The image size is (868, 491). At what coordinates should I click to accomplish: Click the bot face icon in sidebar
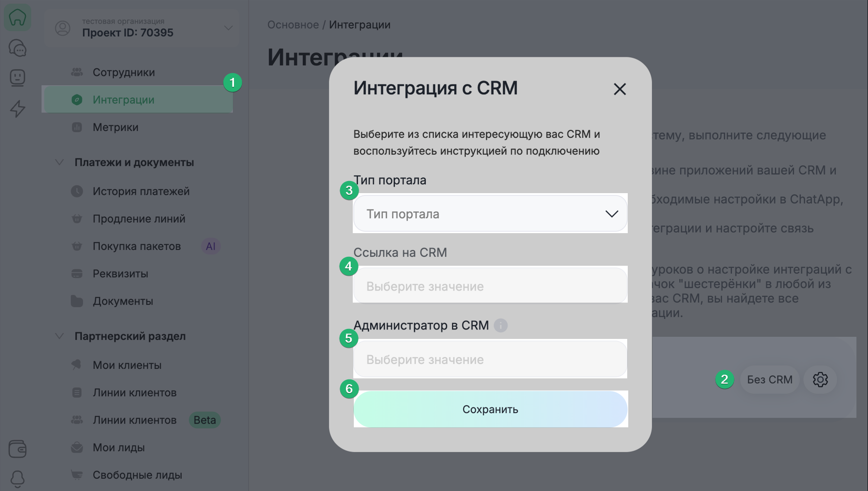tap(17, 78)
